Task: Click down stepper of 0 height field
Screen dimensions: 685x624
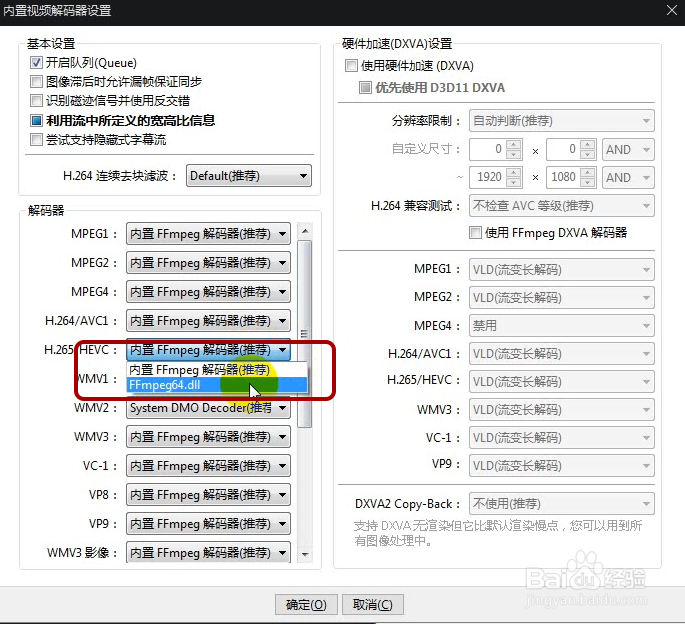Action: 588,155
